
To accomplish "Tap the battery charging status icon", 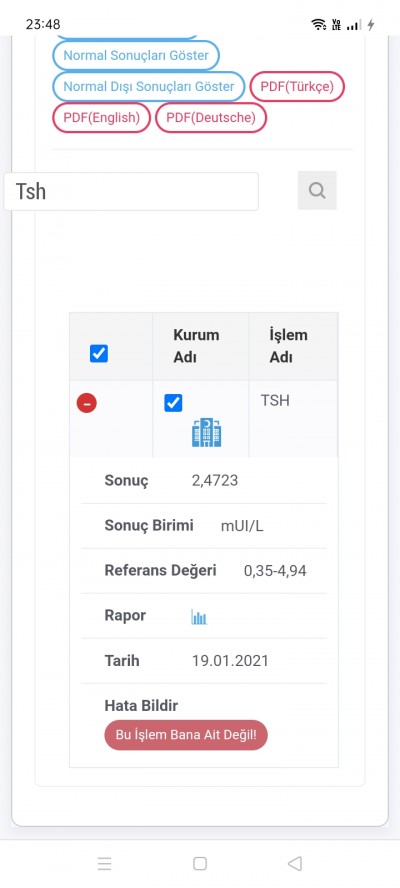I will point(371,24).
